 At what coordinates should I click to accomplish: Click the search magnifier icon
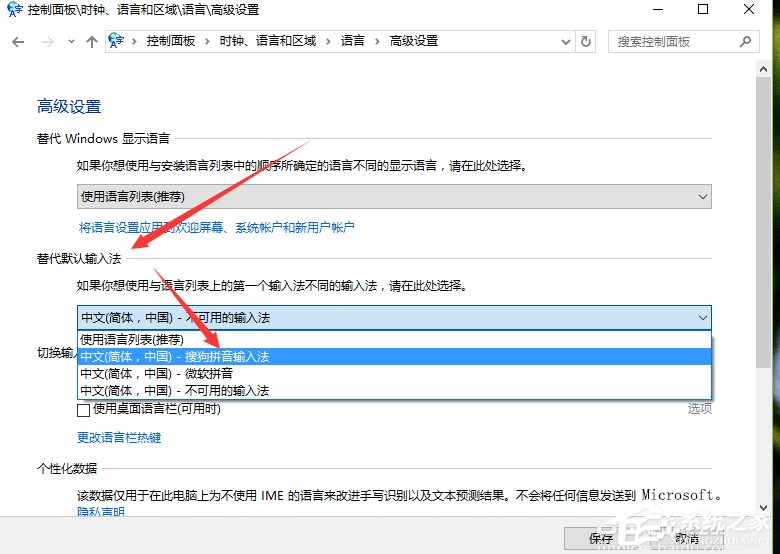pyautogui.click(x=745, y=42)
